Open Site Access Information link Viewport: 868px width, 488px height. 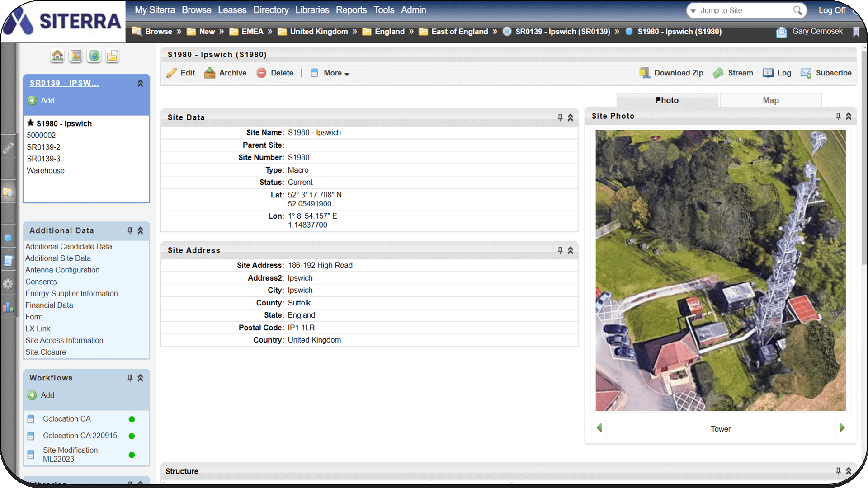coord(64,340)
